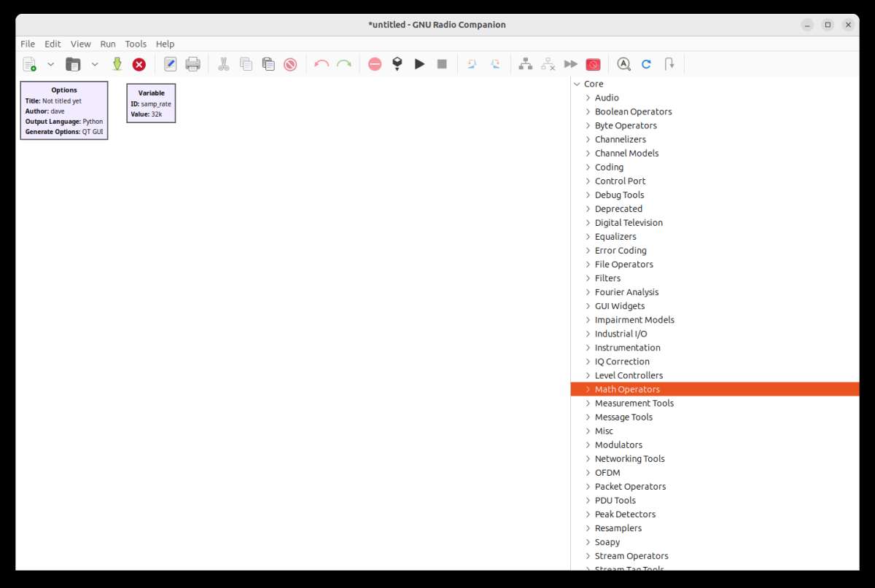875x588 pixels.
Task: Expand the Channelizers category
Action: click(x=588, y=139)
